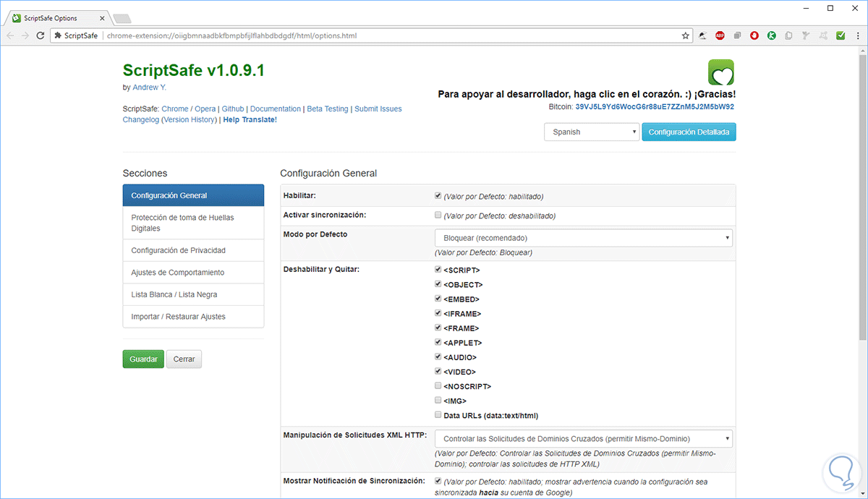868x499 pixels.
Task: Go back with the browser back arrow
Action: tap(10, 35)
